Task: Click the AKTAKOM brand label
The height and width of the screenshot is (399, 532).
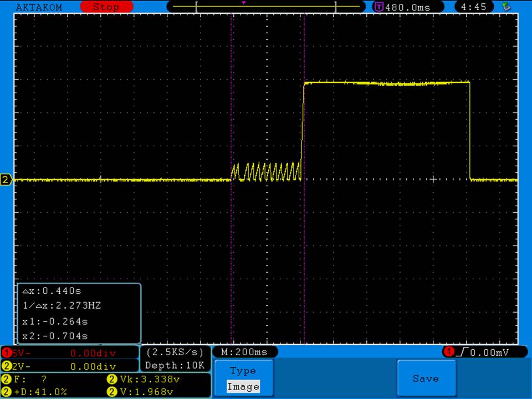Action: (x=39, y=7)
